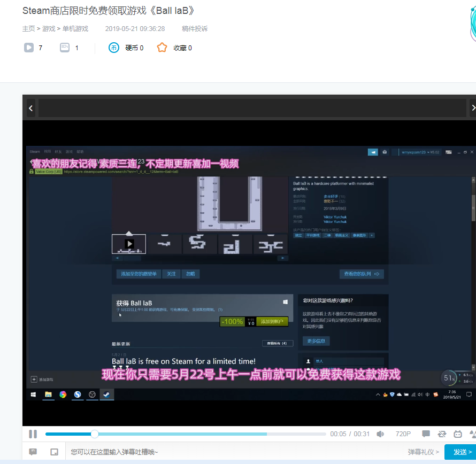Click the OBS icon in the video's taskbar
Screen dimensions: 476x464
[x=92, y=394]
